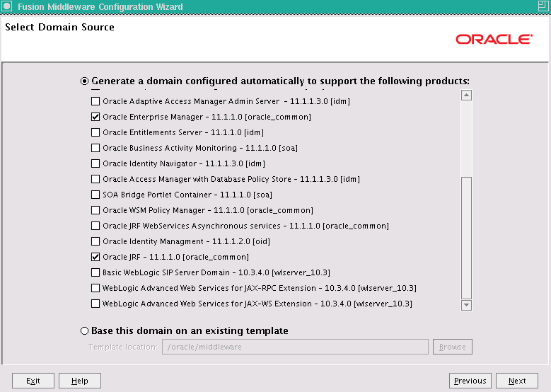Image resolution: width=551 pixels, height=392 pixels.
Task: Select SOA Bridge Portlet Container checkbox
Action: click(x=95, y=195)
